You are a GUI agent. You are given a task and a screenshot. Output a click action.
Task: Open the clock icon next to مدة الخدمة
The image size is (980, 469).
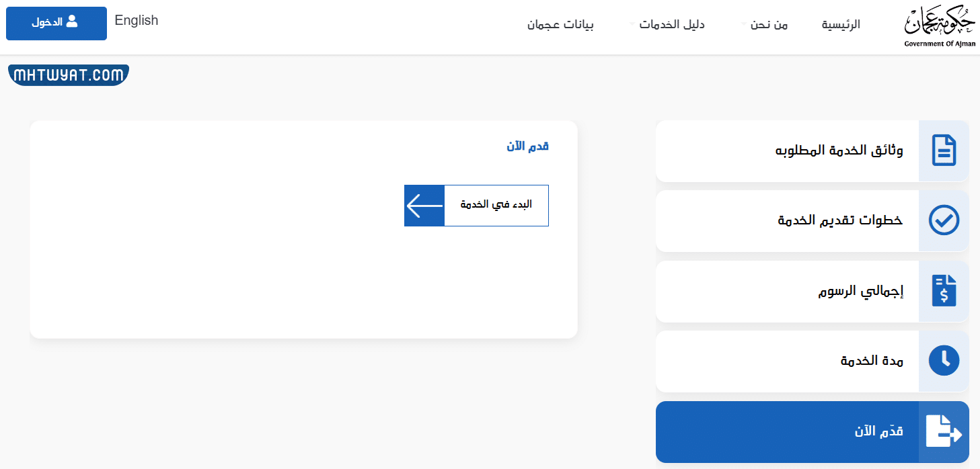(944, 360)
